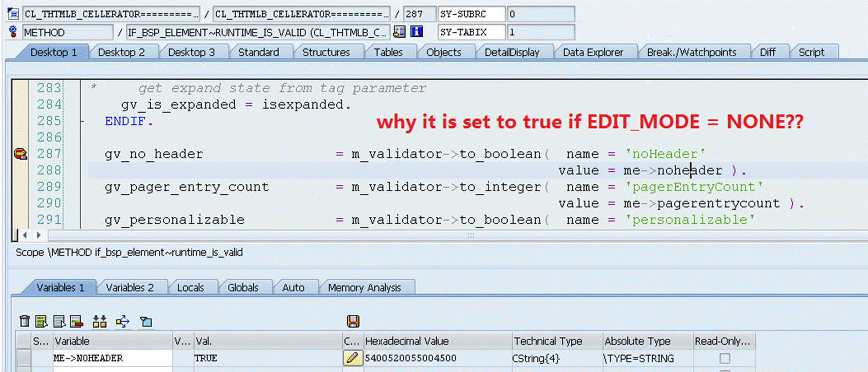Viewport: 868px width, 372px height.
Task: Open the Data Explorer tab
Action: (593, 52)
